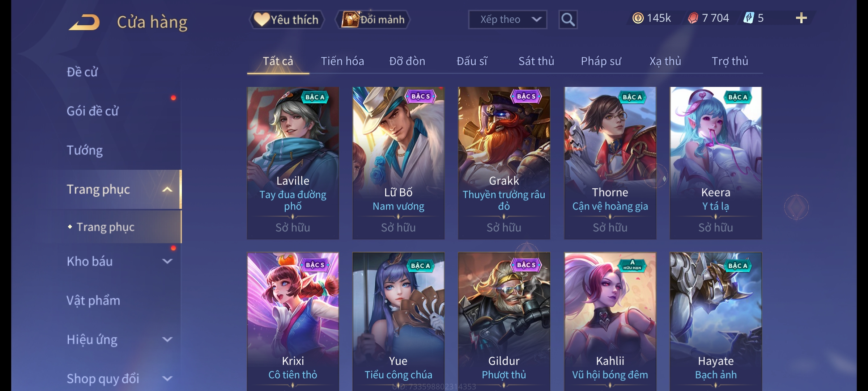
Task: Tap the blue ticket voucher icon
Action: 748,18
